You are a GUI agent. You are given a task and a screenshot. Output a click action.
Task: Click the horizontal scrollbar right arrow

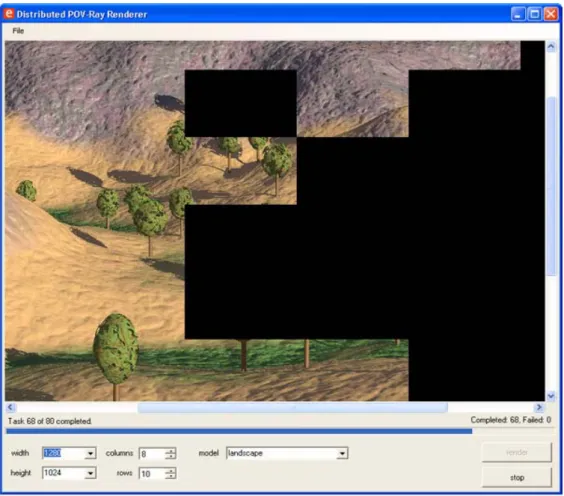[x=539, y=407]
